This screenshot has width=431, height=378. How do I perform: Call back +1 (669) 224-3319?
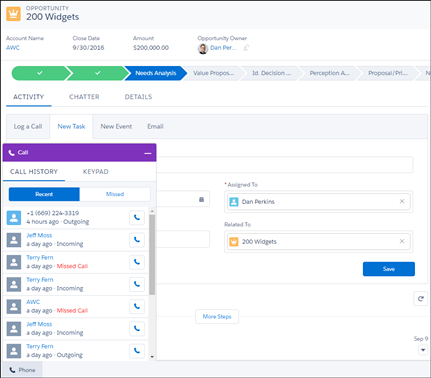click(x=137, y=217)
